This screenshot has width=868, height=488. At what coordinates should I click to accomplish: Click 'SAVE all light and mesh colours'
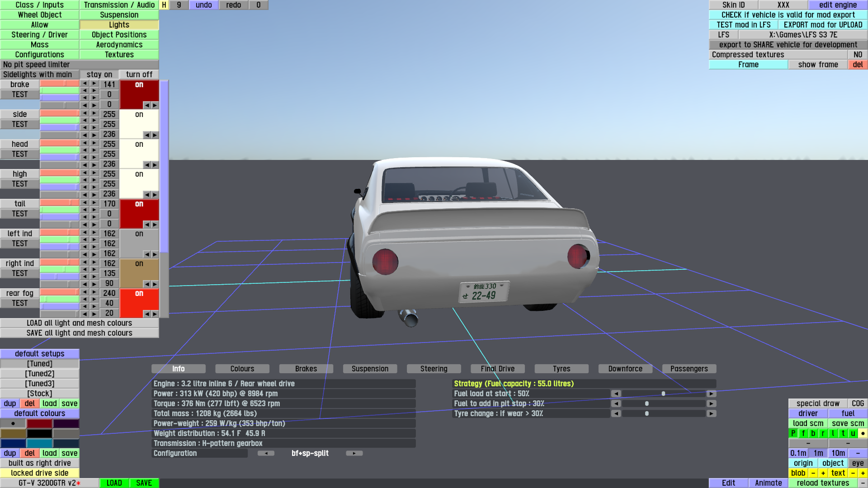point(80,333)
